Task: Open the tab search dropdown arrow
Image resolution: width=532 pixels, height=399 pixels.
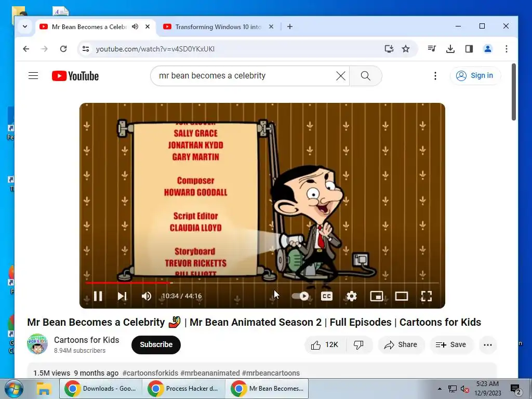Action: pyautogui.click(x=25, y=26)
